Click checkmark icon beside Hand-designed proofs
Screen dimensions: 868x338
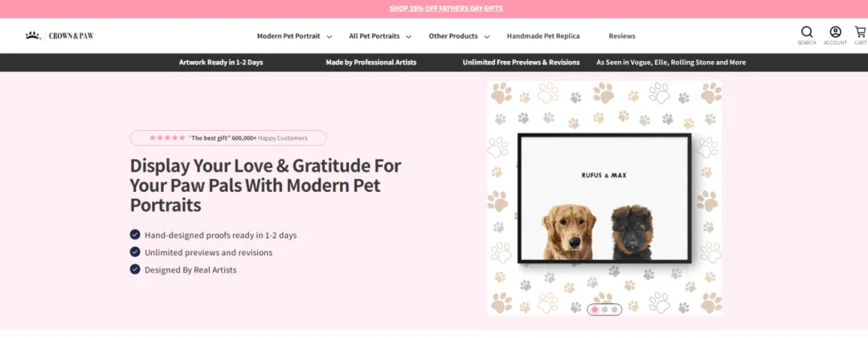pyautogui.click(x=135, y=234)
